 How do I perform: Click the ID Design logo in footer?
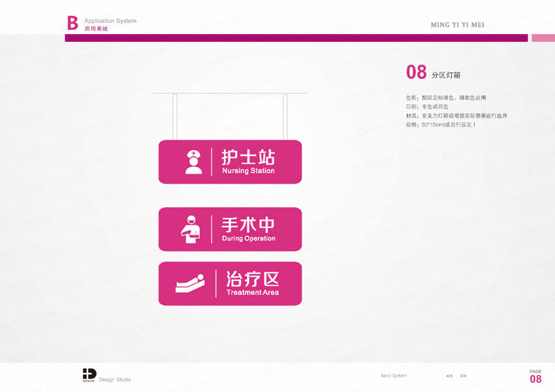[89, 375]
